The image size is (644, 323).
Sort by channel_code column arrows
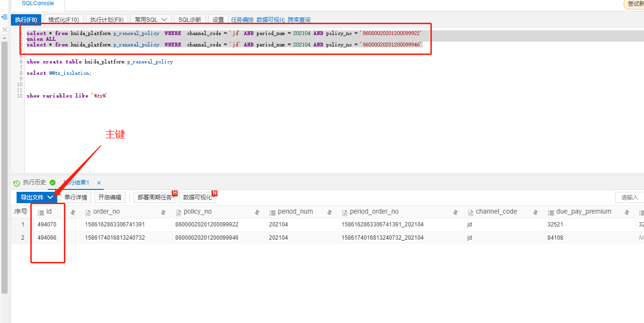tap(536, 213)
